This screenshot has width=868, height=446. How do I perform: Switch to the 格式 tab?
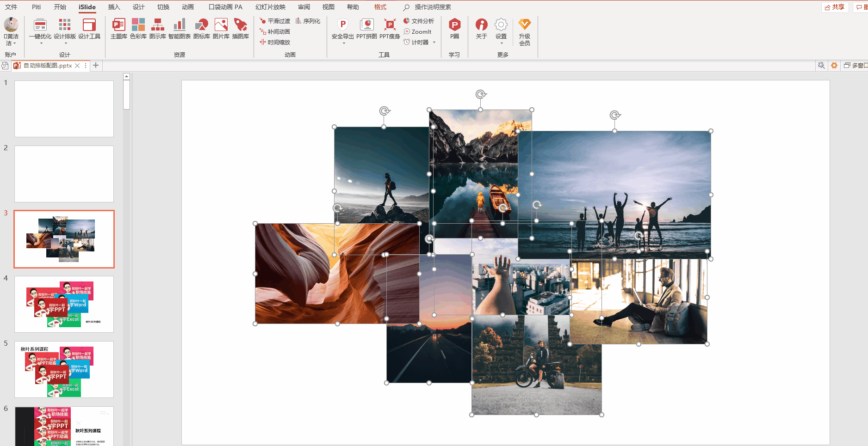coord(380,7)
